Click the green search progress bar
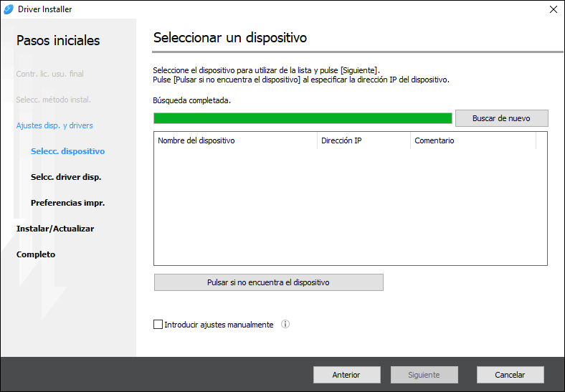 tap(303, 118)
